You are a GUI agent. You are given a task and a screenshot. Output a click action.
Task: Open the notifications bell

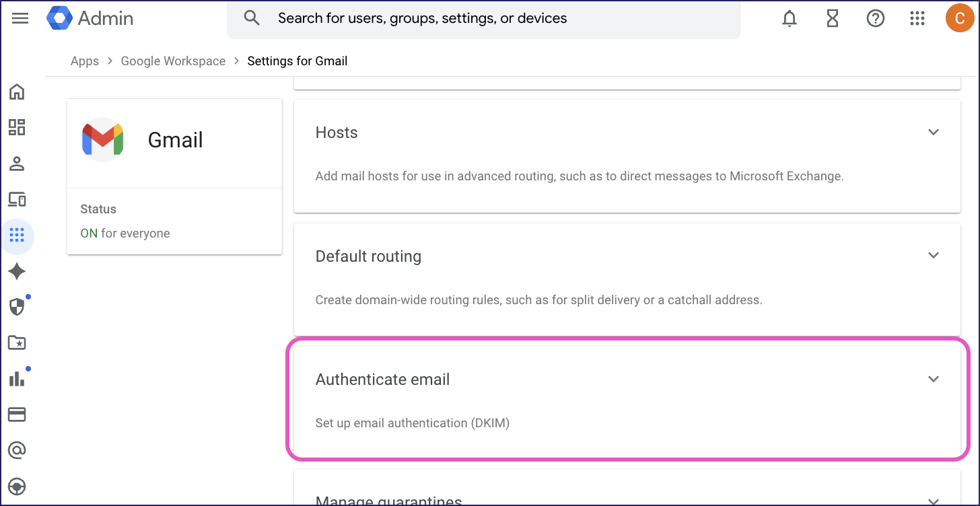790,19
